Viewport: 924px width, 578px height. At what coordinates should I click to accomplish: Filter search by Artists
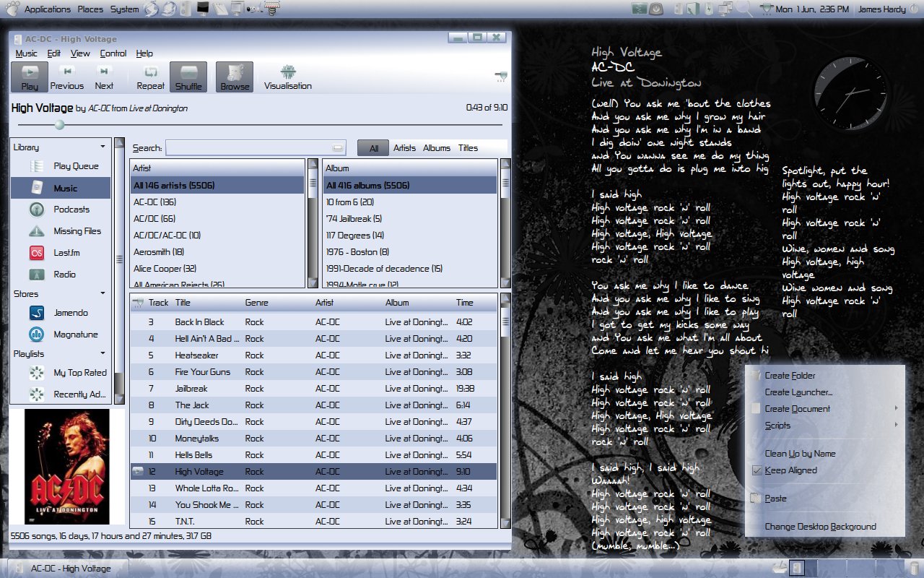coord(404,148)
